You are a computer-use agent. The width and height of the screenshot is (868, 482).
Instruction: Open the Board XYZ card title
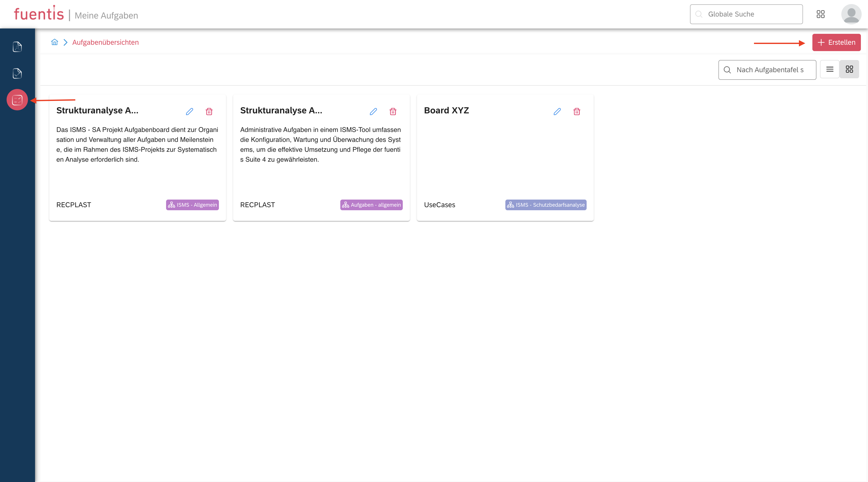[x=446, y=110]
